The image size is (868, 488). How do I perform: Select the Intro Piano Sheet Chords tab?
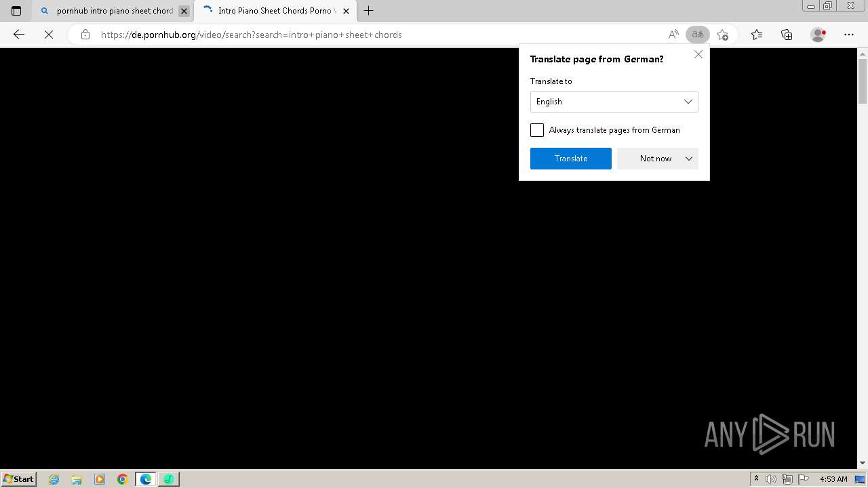click(x=275, y=11)
